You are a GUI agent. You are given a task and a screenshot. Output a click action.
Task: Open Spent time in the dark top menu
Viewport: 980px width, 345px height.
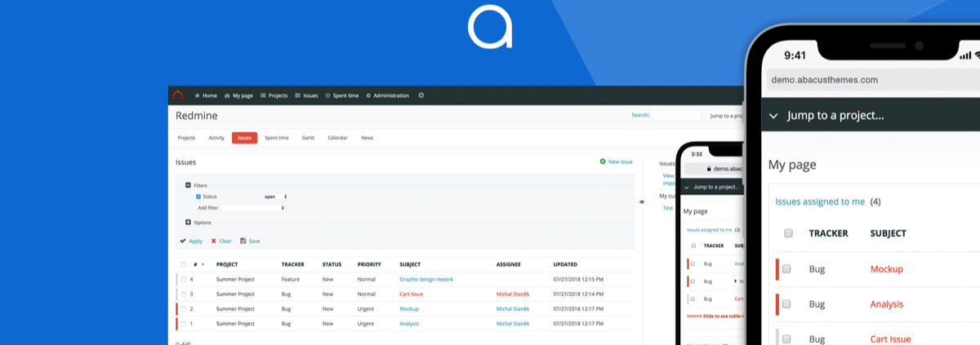341,95
